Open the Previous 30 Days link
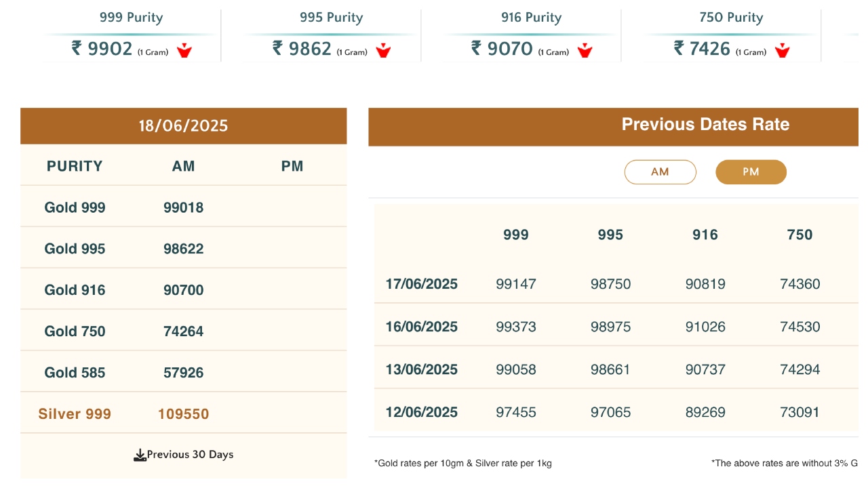Image resolution: width=868 pixels, height=488 pixels. click(x=190, y=455)
